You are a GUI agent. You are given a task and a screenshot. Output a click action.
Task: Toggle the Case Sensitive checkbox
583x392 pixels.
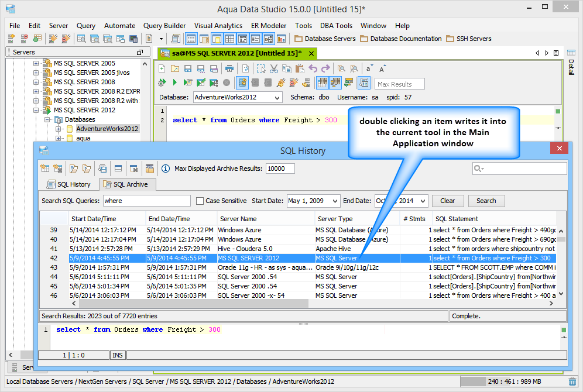click(x=200, y=201)
